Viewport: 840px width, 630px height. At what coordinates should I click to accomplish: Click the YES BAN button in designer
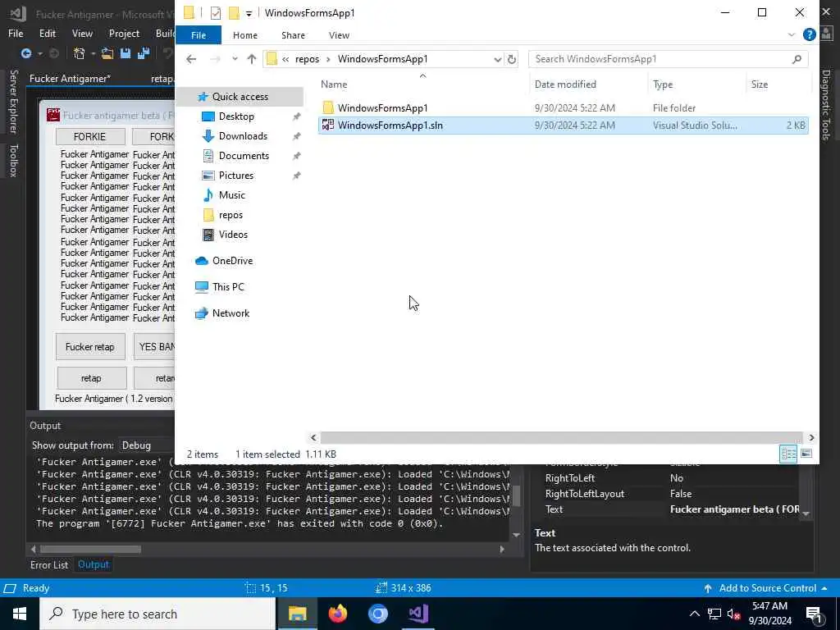[x=155, y=347]
